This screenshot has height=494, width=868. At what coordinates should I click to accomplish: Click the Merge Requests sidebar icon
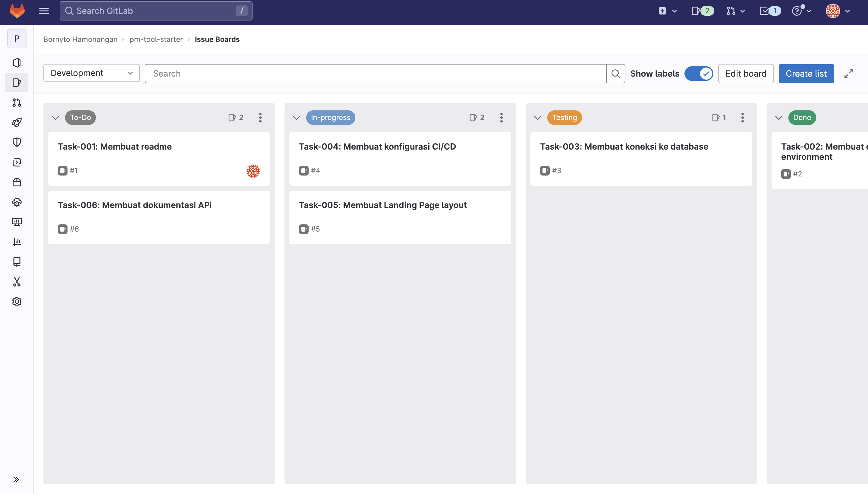click(x=16, y=103)
